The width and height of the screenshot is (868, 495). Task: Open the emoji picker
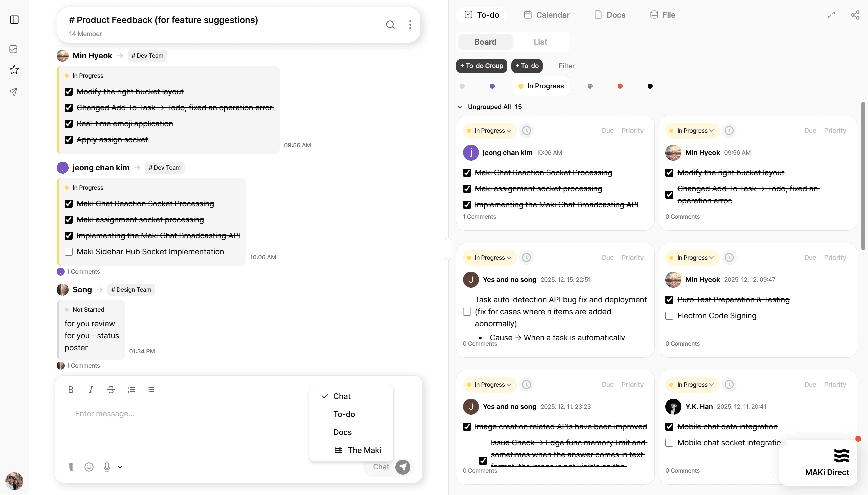coord(89,467)
